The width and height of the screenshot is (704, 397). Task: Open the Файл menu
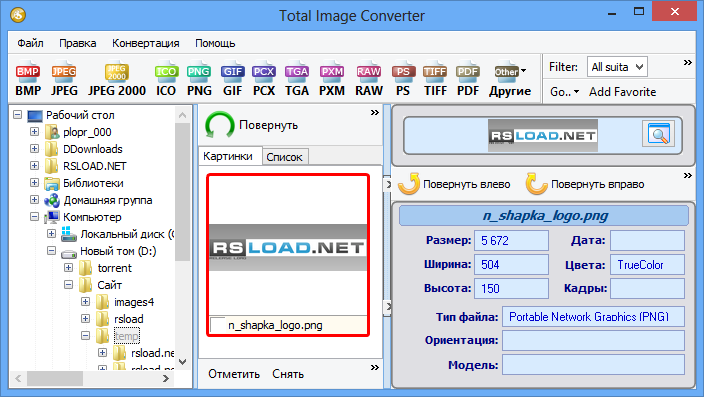pyautogui.click(x=31, y=43)
